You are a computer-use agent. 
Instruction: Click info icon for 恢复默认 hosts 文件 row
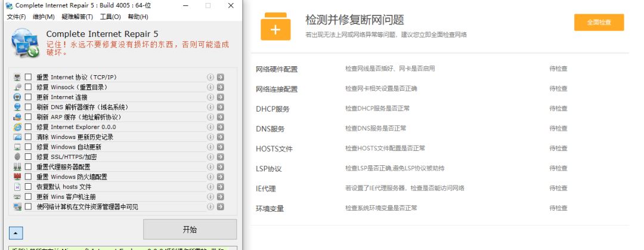(210, 187)
